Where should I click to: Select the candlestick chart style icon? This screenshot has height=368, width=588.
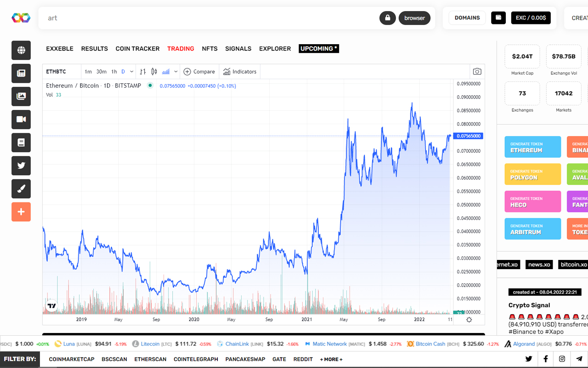coord(154,71)
